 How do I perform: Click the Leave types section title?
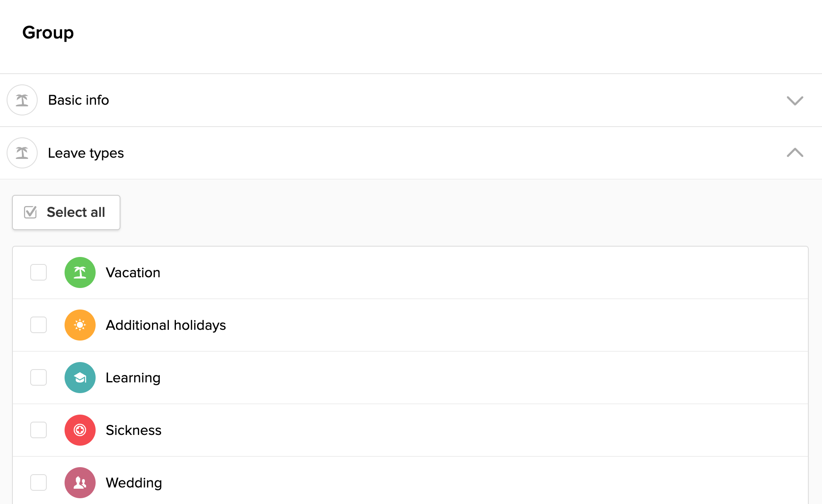click(x=86, y=153)
